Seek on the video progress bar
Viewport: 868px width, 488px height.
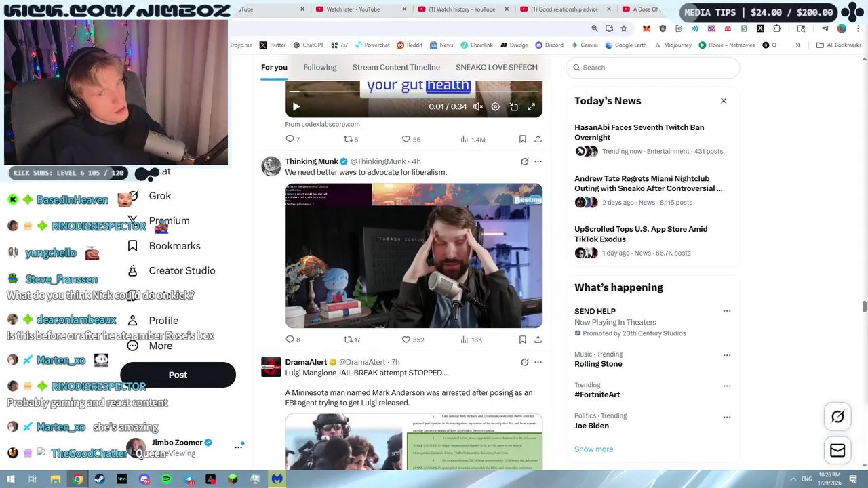click(x=414, y=91)
